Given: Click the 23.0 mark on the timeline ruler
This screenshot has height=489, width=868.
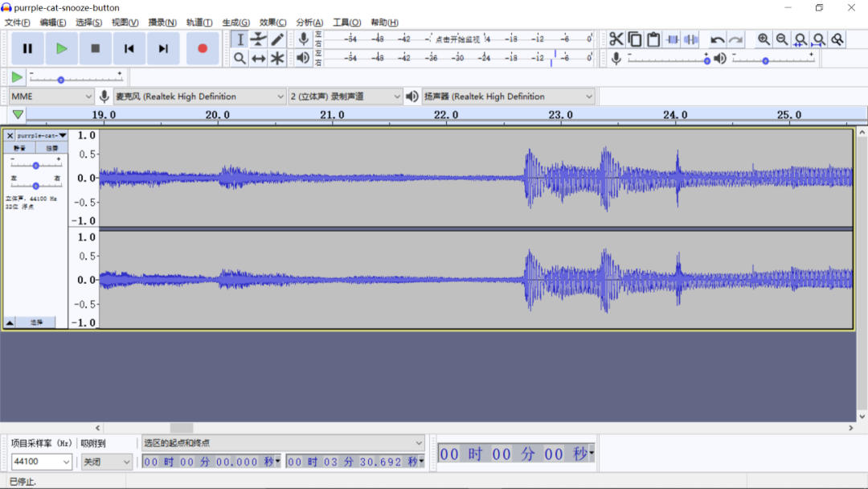Looking at the screenshot, I should pyautogui.click(x=560, y=115).
